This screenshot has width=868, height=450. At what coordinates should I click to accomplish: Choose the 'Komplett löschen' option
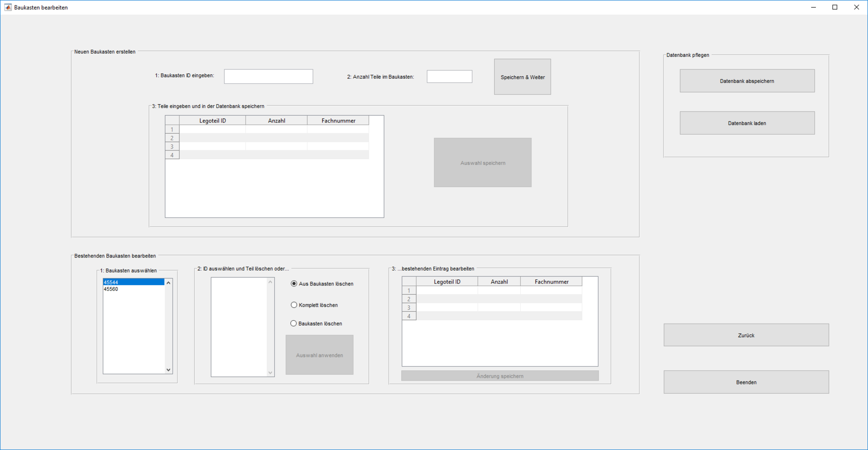click(294, 305)
